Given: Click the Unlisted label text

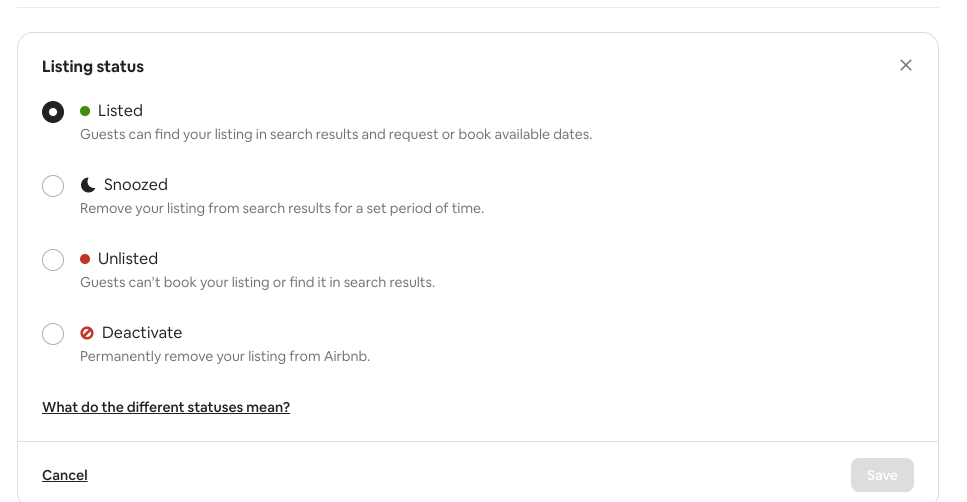Looking at the screenshot, I should [128, 259].
